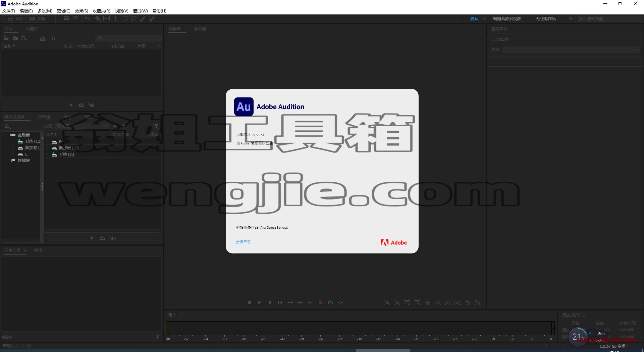Switch to the 视频 tab beside History
The height and width of the screenshot is (352, 644).
click(x=38, y=251)
